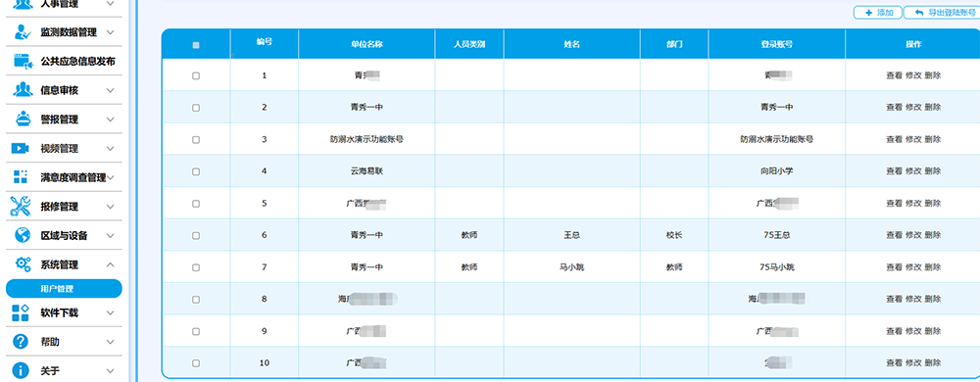
Task: Click the 区域与设备 globe icon
Action: pyautogui.click(x=23, y=235)
